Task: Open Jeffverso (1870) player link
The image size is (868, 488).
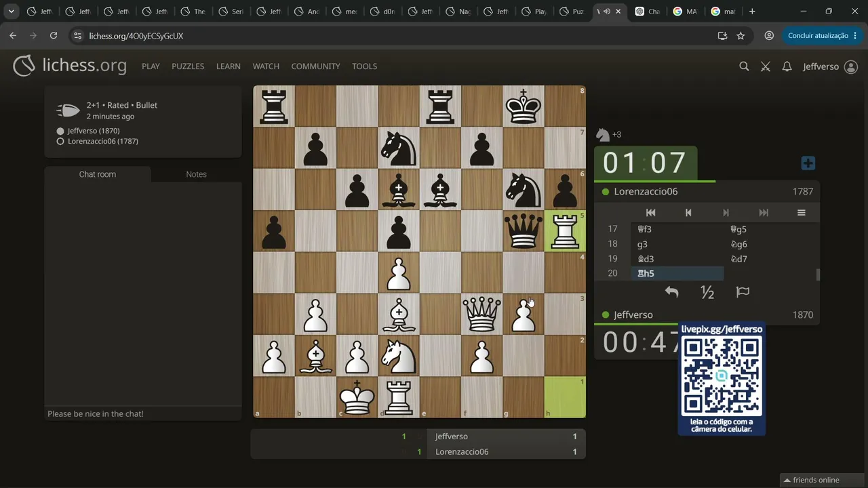Action: pos(94,130)
